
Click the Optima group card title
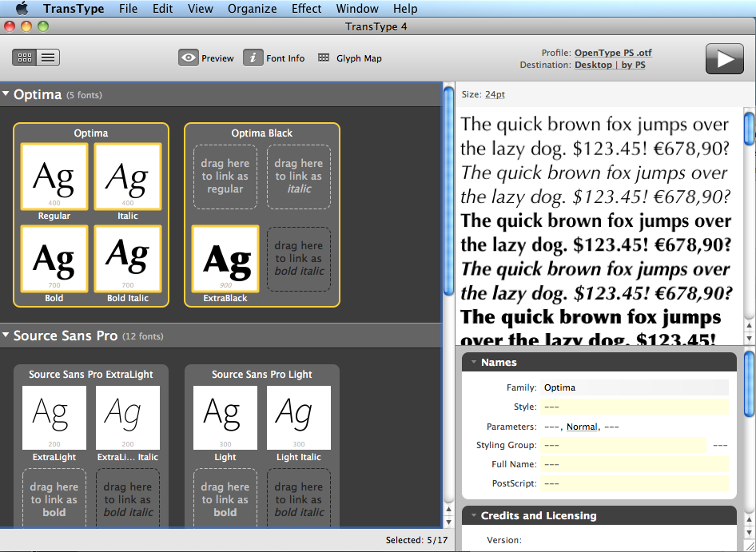91,133
